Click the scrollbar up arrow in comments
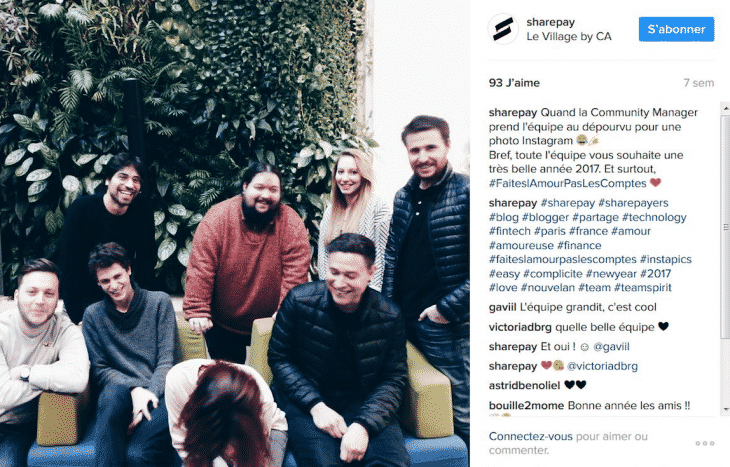 tap(725, 108)
